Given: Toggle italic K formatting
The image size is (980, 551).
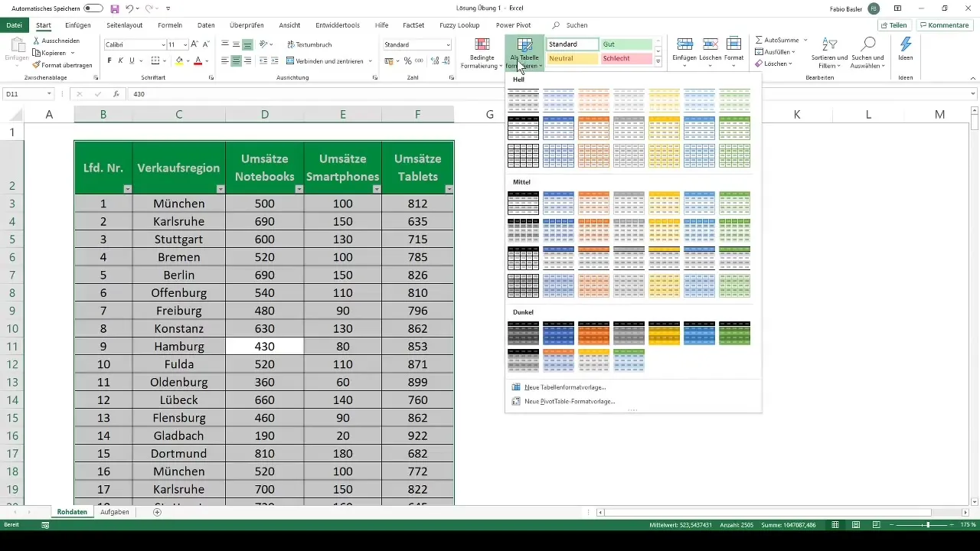Looking at the screenshot, I should [x=120, y=60].
